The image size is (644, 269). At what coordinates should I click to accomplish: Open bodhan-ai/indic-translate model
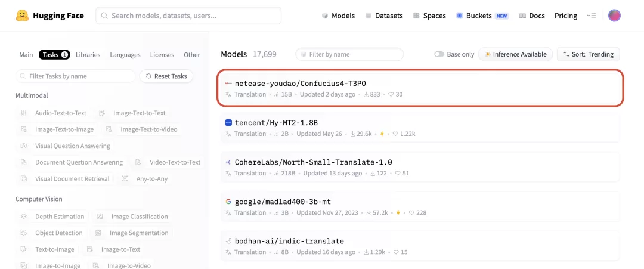(420, 246)
